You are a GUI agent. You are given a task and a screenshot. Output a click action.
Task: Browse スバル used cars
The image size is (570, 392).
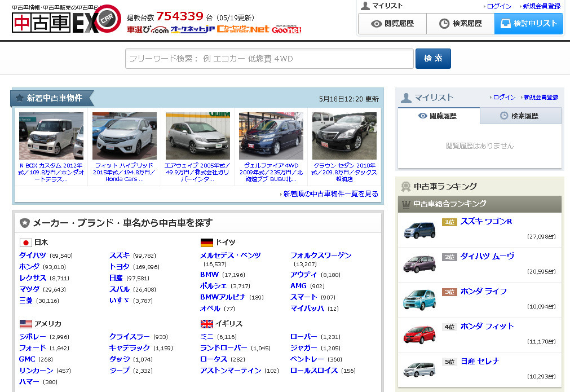click(x=120, y=289)
